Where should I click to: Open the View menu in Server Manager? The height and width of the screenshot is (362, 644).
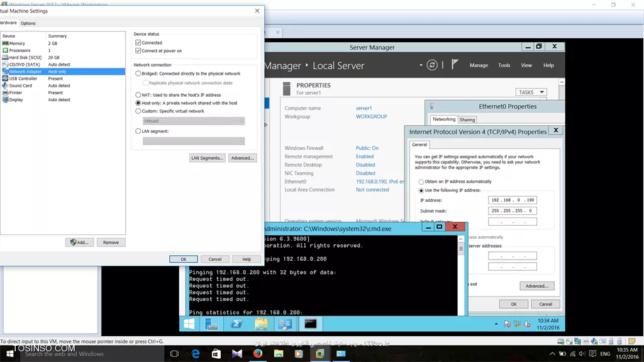click(x=526, y=65)
